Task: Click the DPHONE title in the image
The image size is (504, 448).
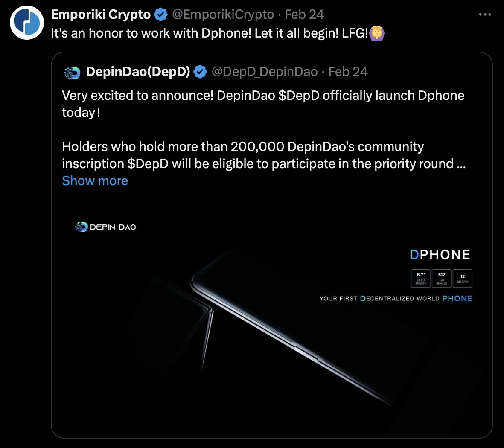Action: click(x=440, y=254)
